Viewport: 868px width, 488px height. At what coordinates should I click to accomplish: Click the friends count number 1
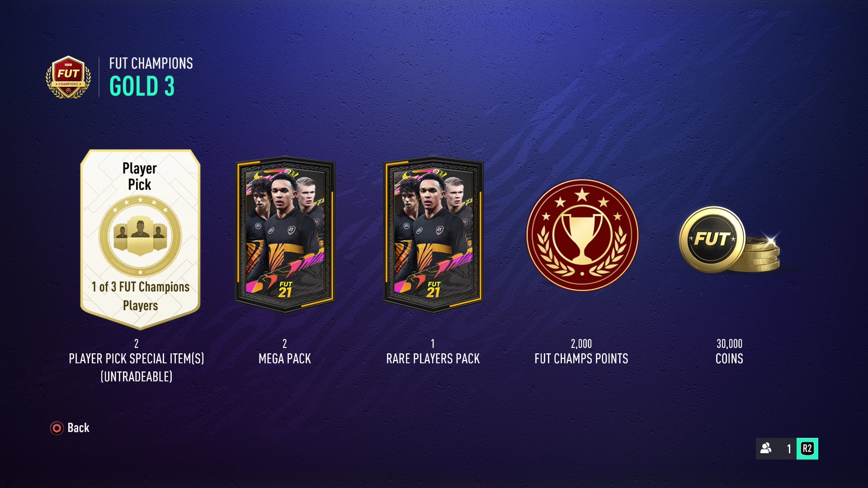789,449
